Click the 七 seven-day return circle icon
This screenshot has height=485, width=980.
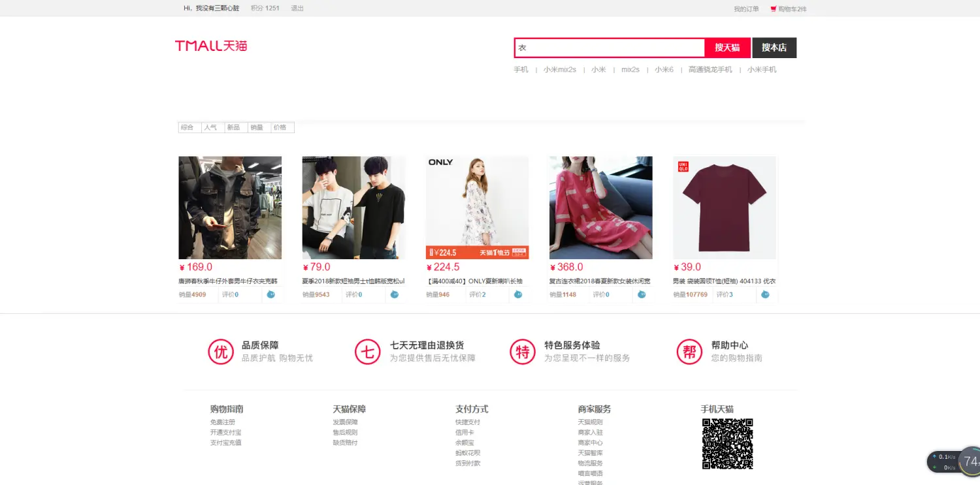pyautogui.click(x=368, y=352)
